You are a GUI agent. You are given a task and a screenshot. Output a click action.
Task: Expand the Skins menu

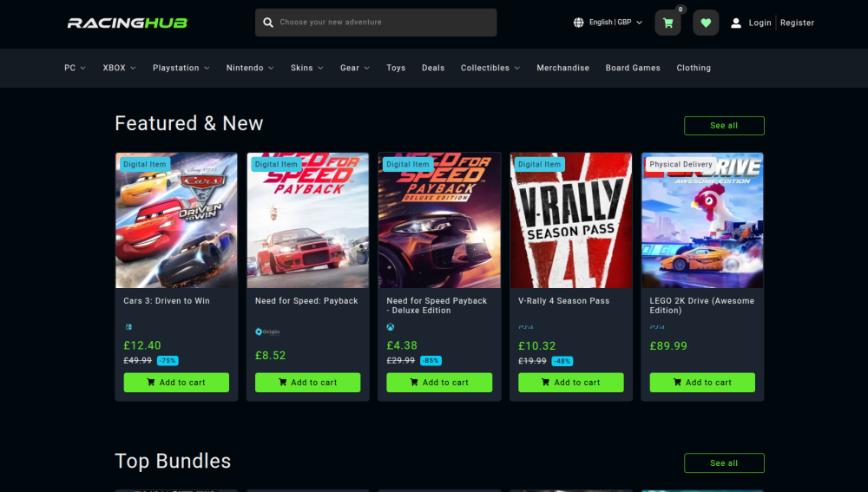(x=306, y=68)
